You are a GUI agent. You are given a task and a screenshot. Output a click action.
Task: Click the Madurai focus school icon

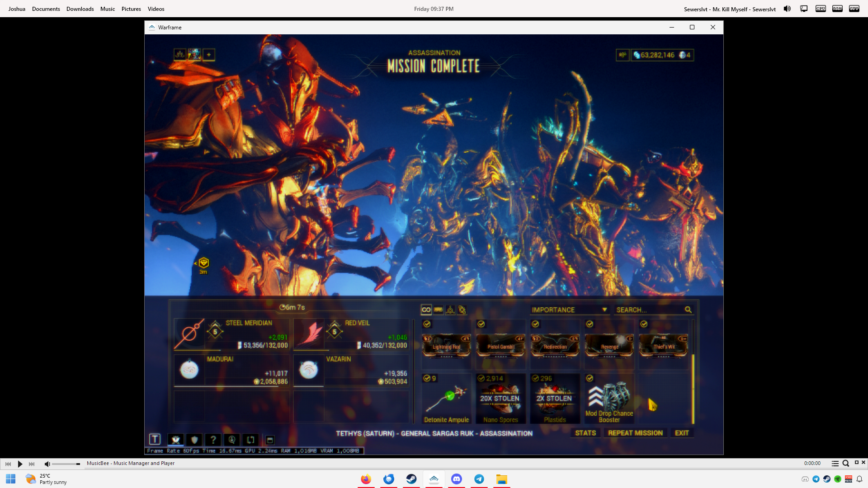[x=189, y=370]
